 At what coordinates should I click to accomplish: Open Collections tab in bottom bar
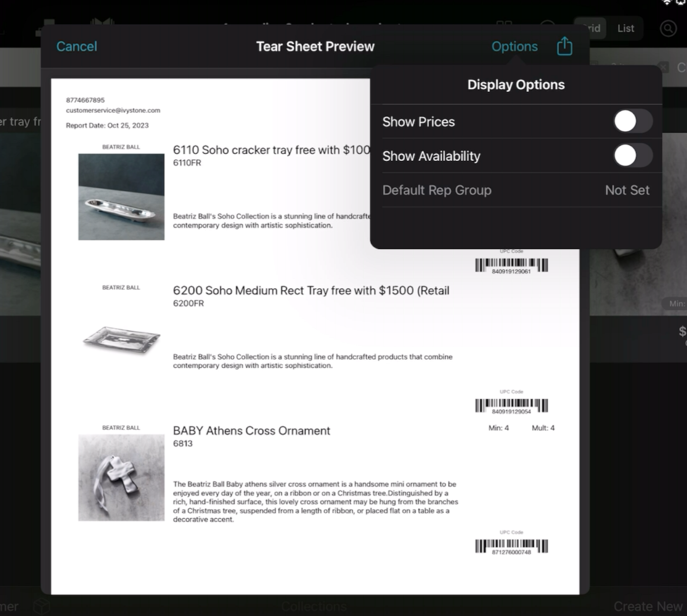coord(314,606)
